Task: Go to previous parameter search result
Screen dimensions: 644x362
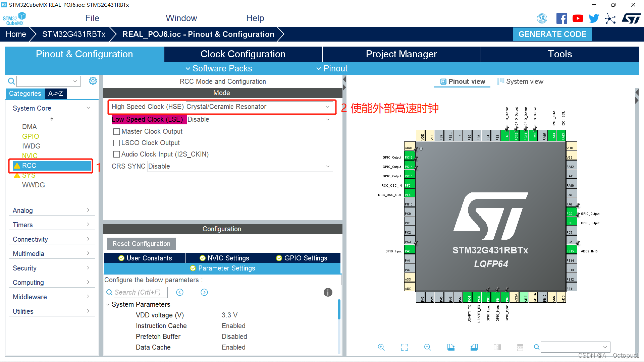Action: click(180, 292)
